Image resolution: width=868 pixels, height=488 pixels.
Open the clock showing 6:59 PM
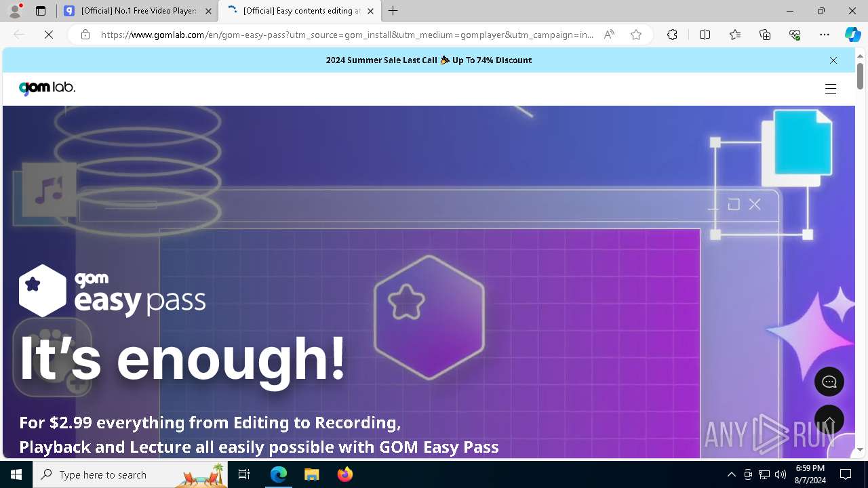pos(810,474)
